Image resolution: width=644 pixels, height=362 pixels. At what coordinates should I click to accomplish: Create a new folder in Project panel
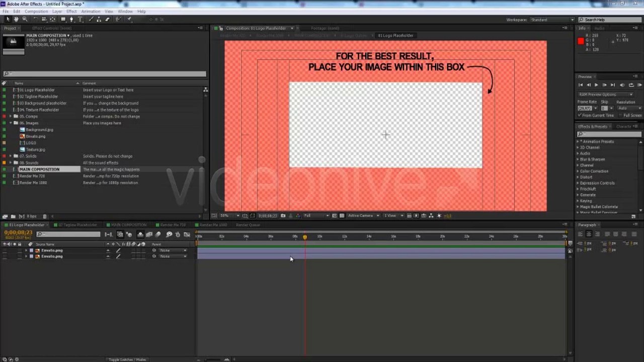click(x=13, y=216)
